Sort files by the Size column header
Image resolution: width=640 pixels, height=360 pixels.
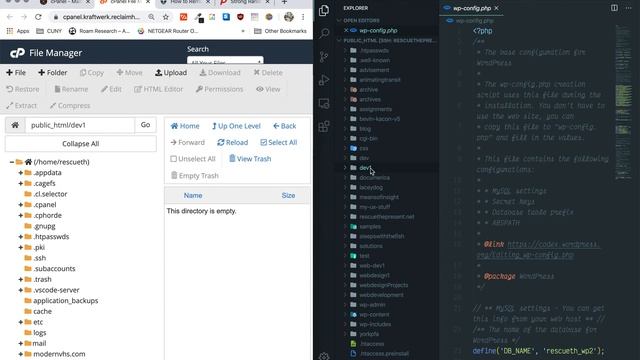[x=288, y=196]
